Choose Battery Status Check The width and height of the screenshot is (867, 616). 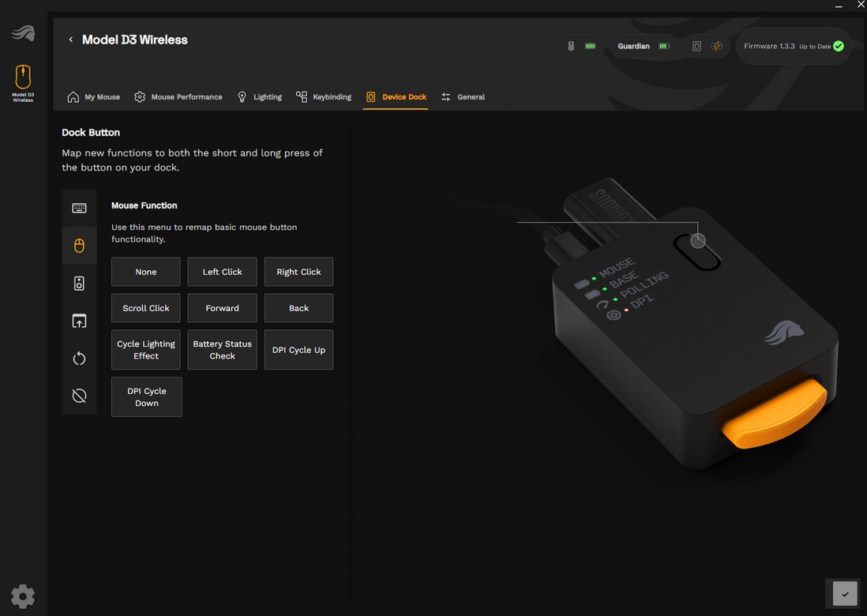coord(223,350)
